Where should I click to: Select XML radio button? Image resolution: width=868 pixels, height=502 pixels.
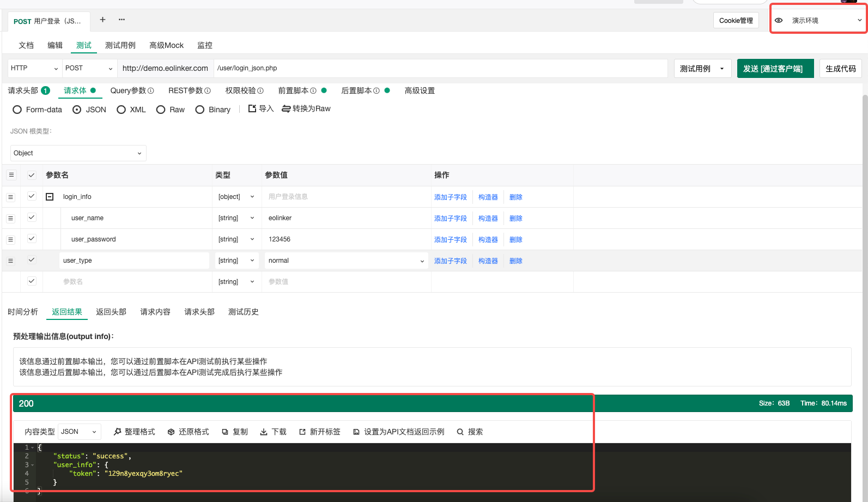tap(121, 110)
